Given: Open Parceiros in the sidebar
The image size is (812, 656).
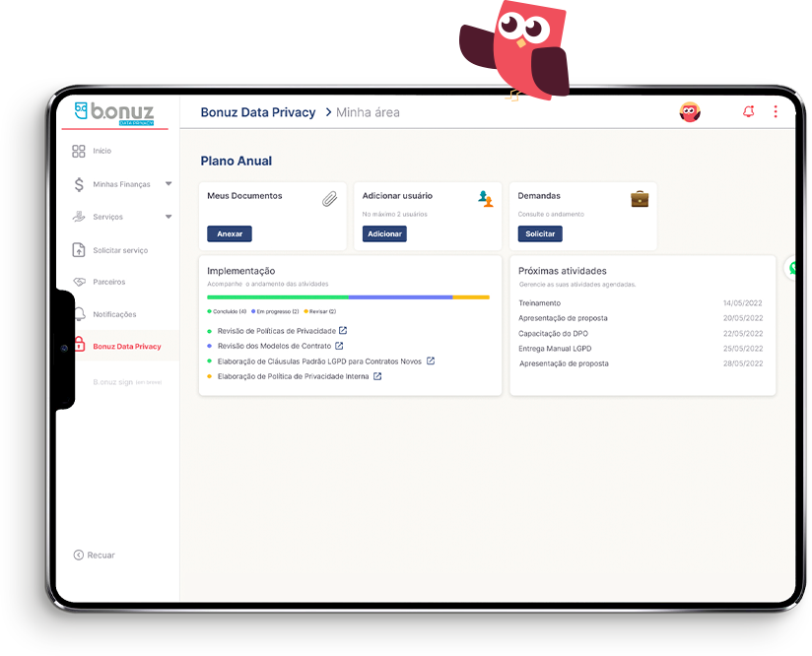Looking at the screenshot, I should click(108, 282).
